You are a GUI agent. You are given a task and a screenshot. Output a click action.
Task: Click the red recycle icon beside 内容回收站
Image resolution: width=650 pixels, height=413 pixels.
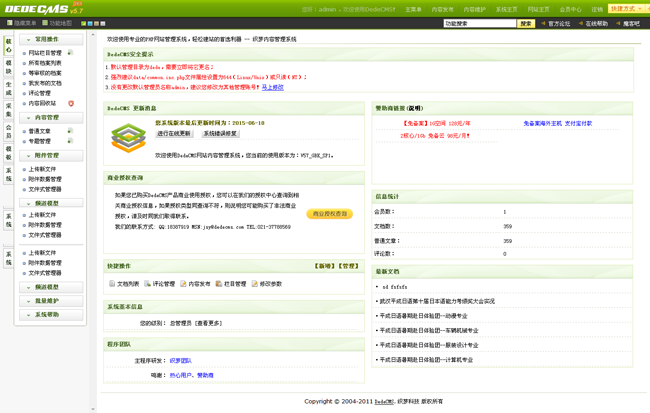70,103
